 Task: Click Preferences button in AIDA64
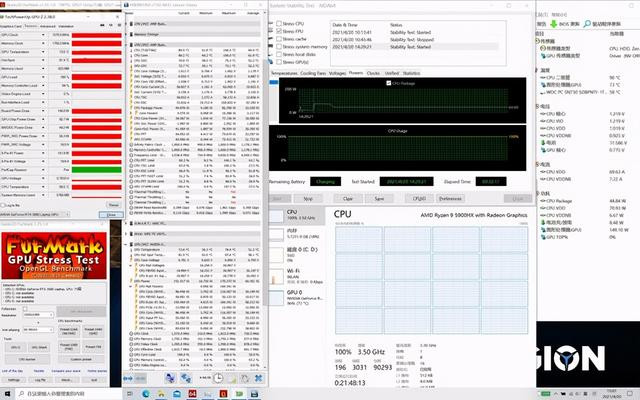tap(450, 199)
